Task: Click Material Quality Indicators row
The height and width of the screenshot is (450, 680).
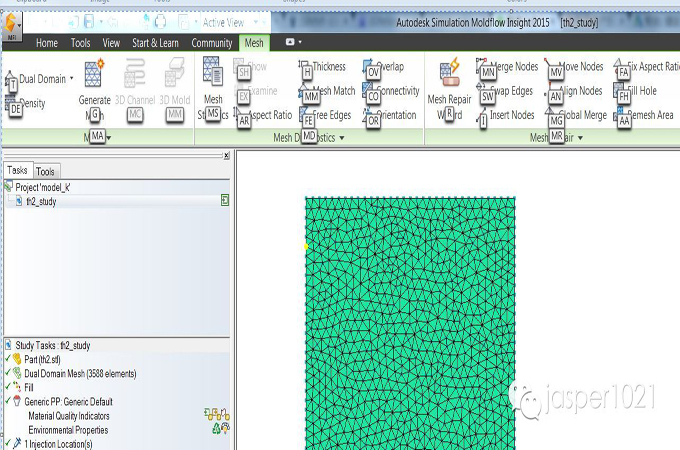Action: [69, 416]
